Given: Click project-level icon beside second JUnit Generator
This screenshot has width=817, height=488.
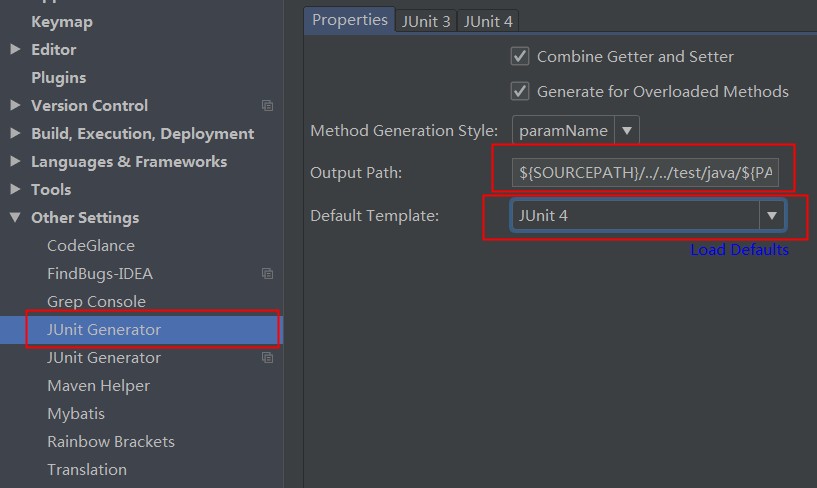Looking at the screenshot, I should [267, 358].
